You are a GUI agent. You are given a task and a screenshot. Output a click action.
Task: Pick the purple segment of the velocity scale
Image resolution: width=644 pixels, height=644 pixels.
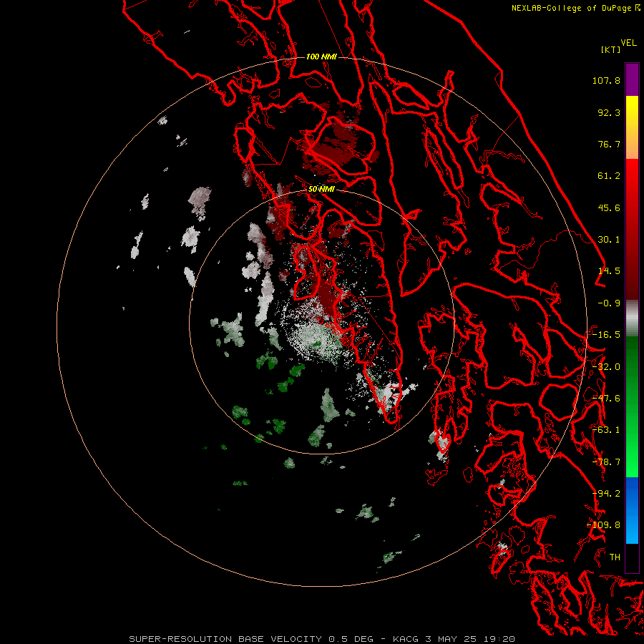pos(632,79)
